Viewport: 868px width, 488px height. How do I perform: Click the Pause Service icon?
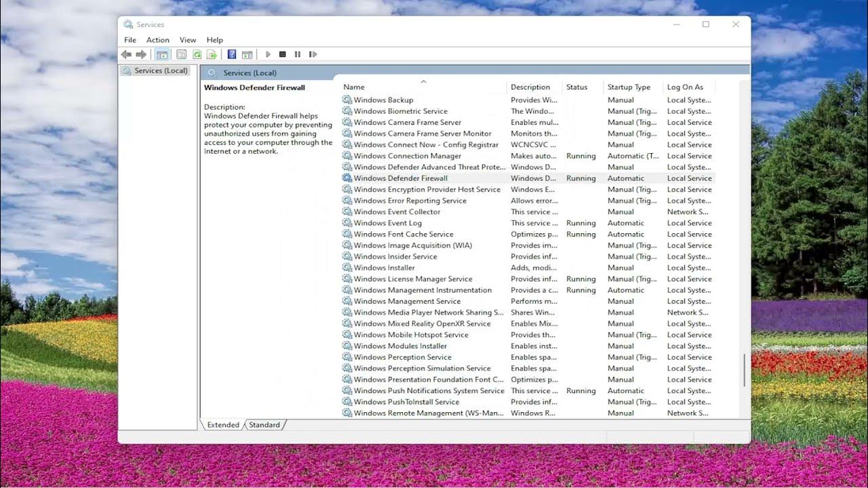coord(298,54)
